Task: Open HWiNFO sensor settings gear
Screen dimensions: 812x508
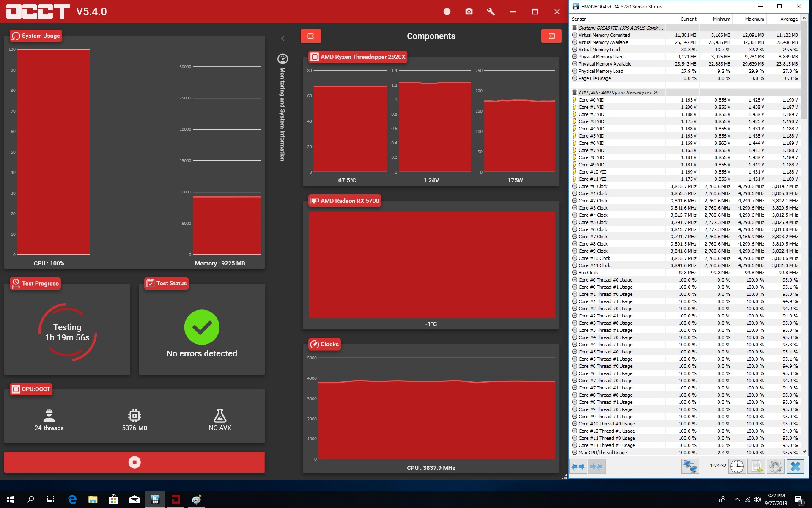Action: click(x=776, y=467)
